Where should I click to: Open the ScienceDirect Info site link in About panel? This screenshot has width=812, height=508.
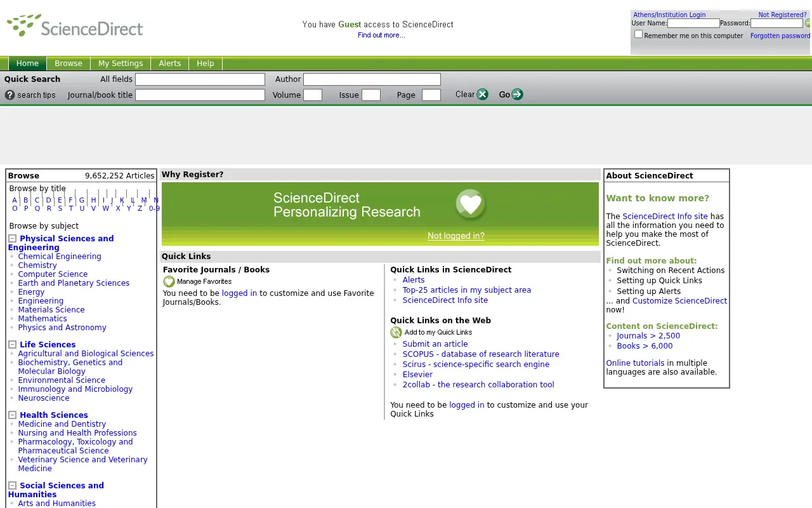[x=665, y=217]
